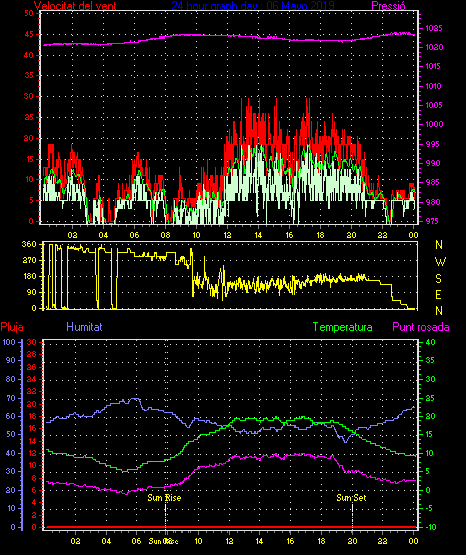The height and width of the screenshot is (555, 466).
Task: Click the S compass letter
Action: [x=439, y=279]
